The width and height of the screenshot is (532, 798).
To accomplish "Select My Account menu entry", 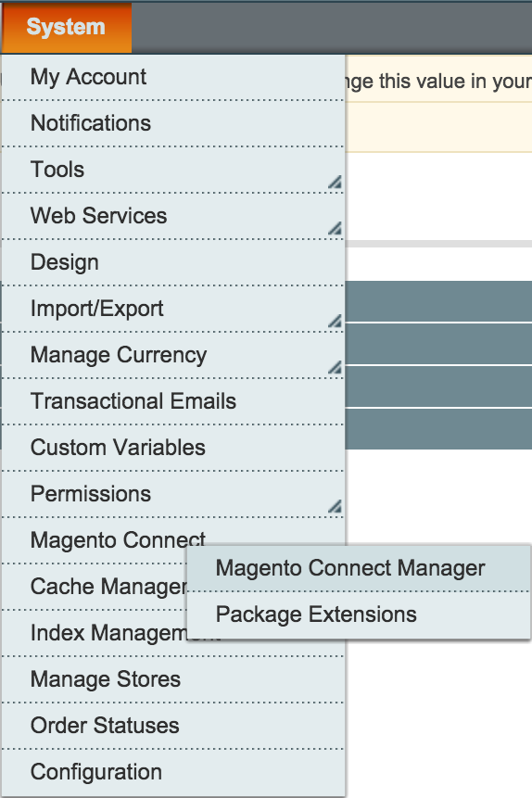I will point(173,77).
